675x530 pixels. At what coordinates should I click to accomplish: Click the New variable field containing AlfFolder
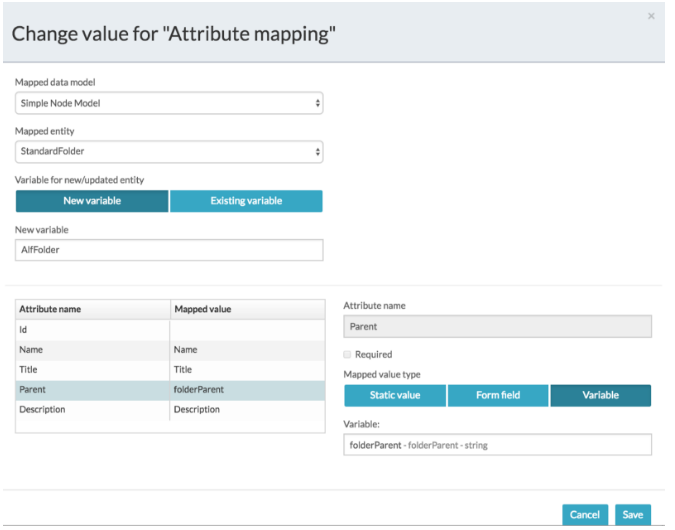pos(169,250)
